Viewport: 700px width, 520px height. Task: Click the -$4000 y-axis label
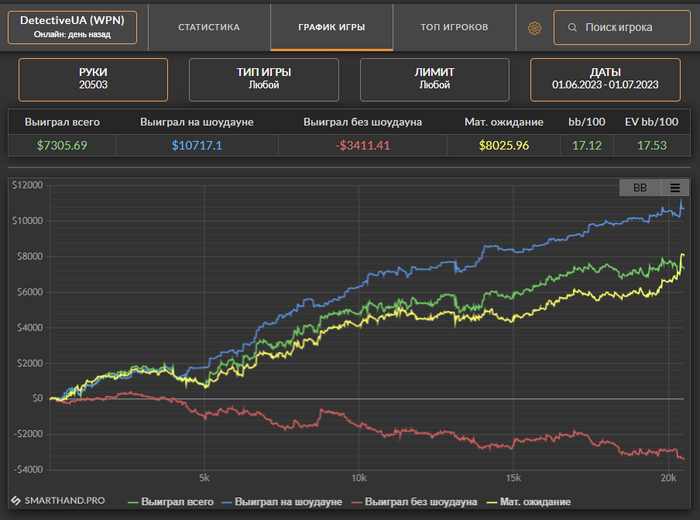click(x=29, y=470)
